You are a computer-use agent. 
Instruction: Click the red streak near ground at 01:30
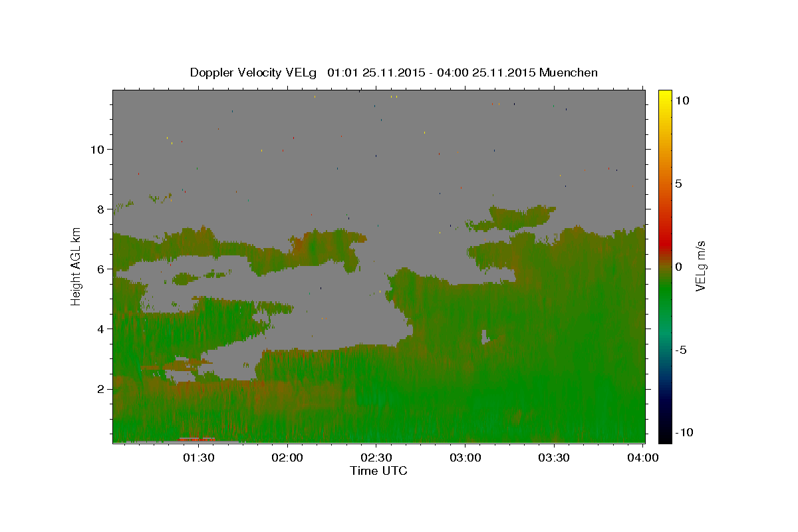click(196, 440)
